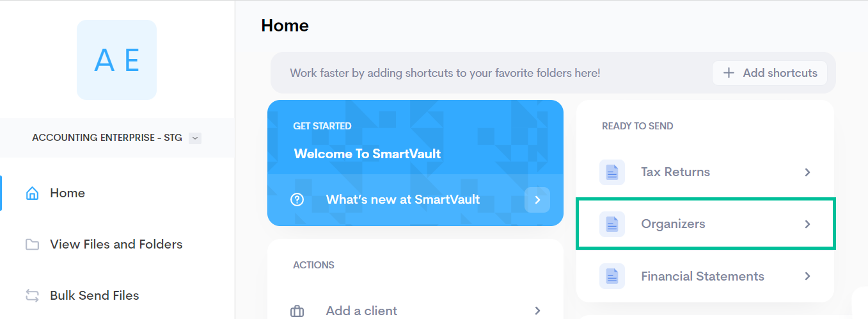Click the View Files and Folders folder icon
868x319 pixels.
(x=32, y=245)
